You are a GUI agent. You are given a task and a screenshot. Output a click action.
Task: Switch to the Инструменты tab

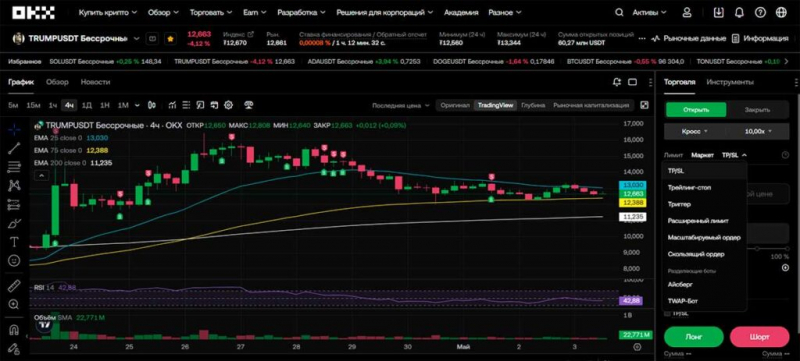730,82
